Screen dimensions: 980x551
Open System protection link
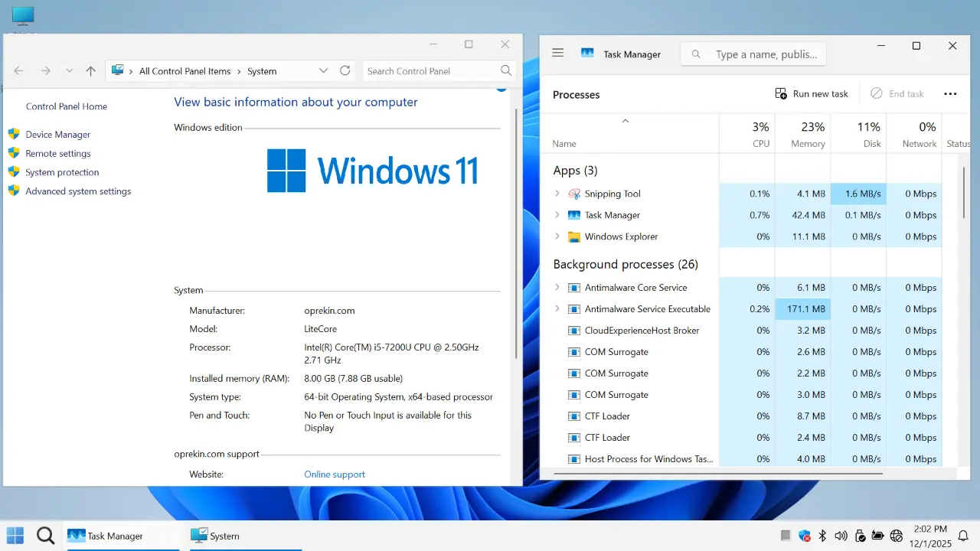click(x=62, y=173)
